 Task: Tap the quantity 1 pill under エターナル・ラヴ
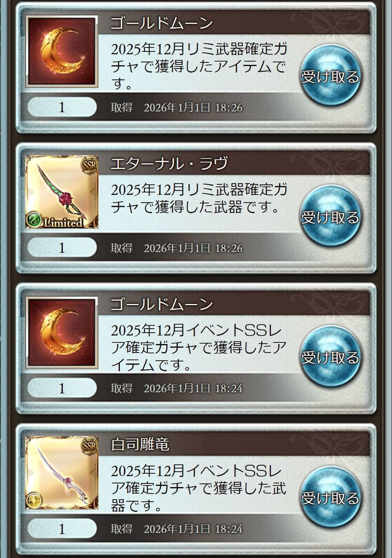62,248
